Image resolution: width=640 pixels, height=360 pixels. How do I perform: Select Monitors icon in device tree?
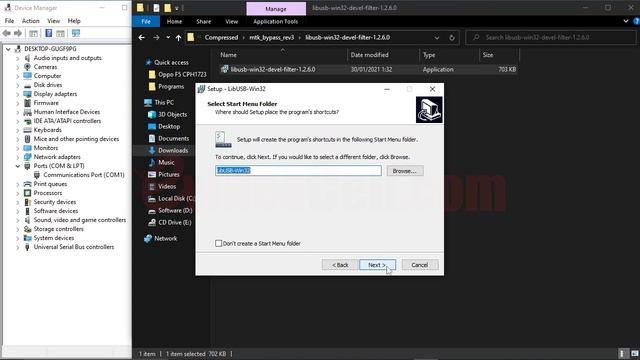click(27, 148)
